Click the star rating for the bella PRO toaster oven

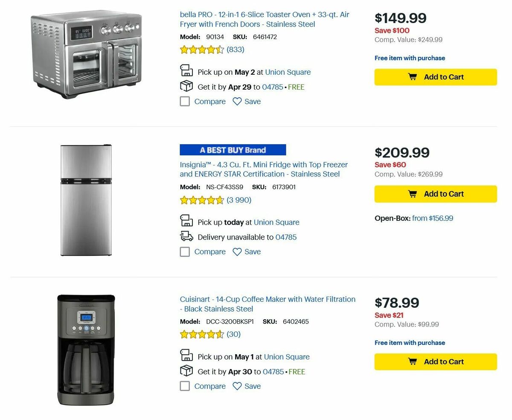(x=202, y=50)
